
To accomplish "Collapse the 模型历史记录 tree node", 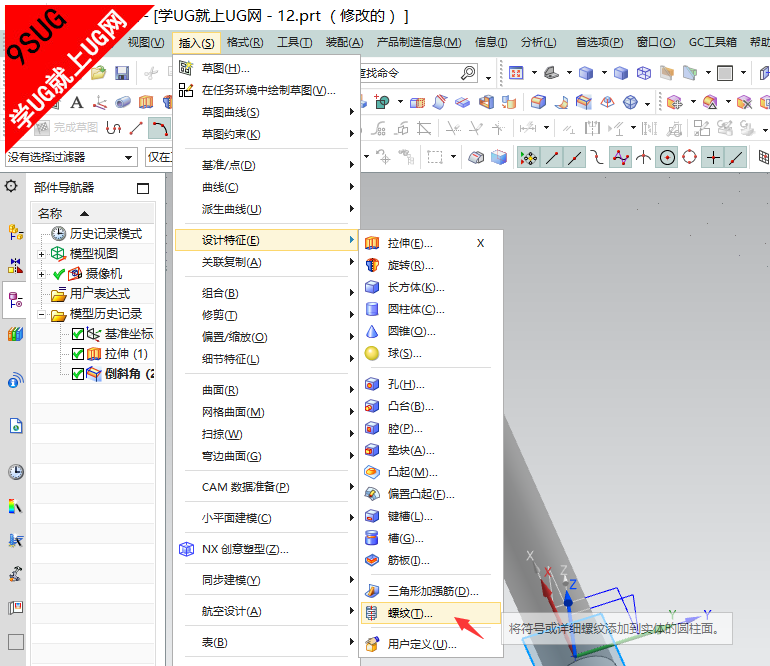I will coord(41,314).
